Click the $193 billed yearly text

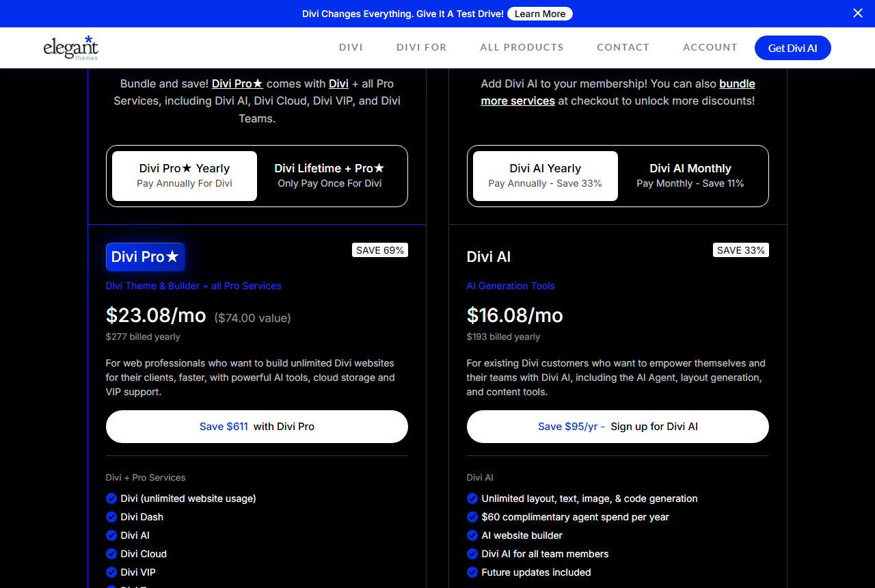[503, 336]
